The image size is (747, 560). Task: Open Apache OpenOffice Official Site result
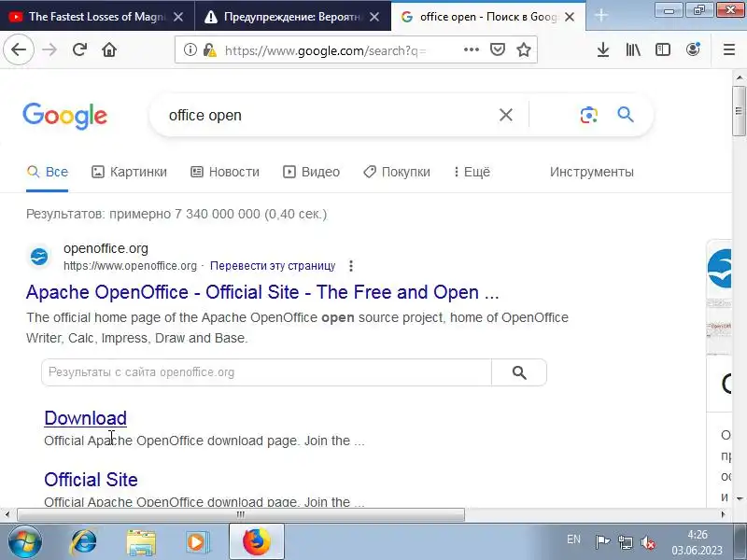262,292
